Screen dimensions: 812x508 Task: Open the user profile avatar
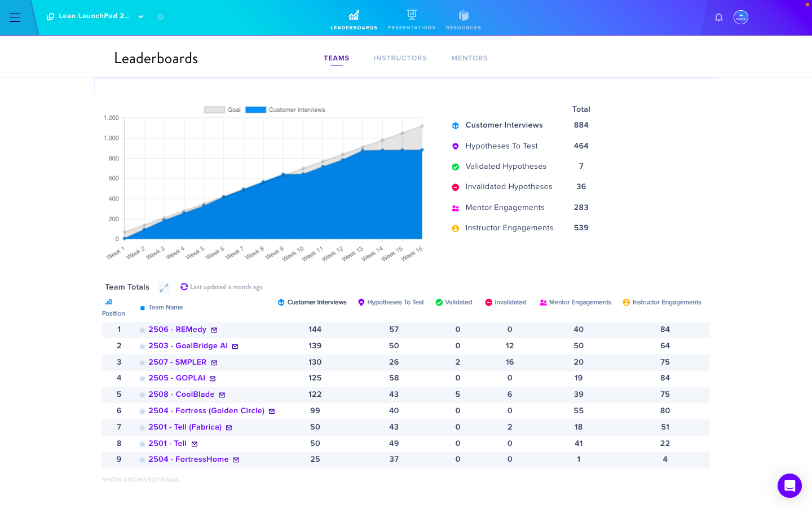[741, 17]
